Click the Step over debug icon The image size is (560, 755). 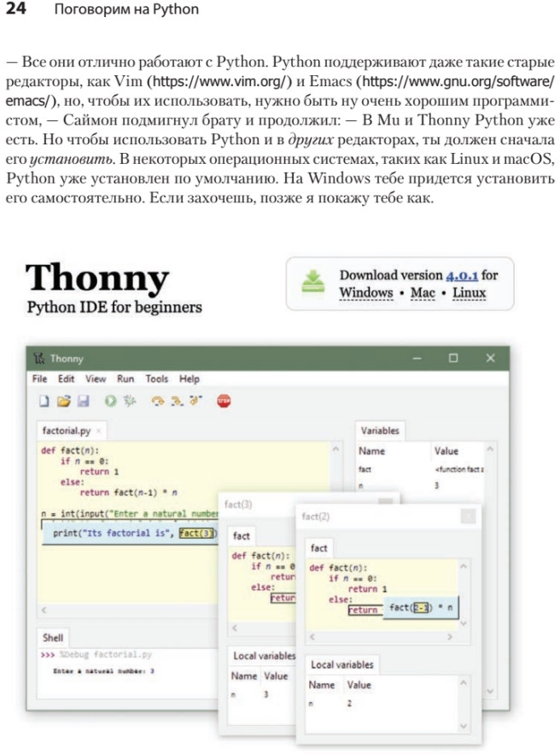point(158,401)
